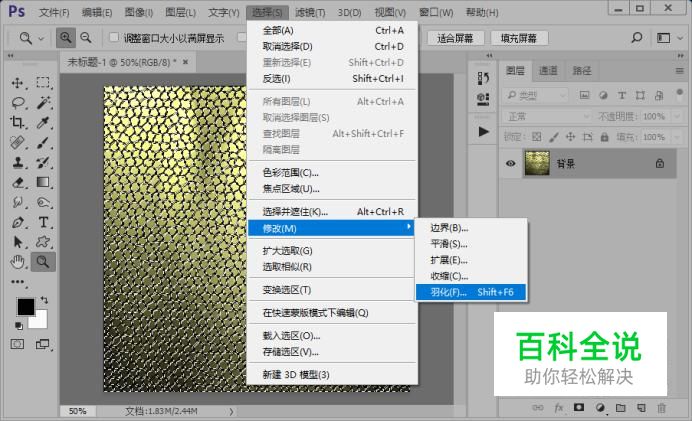The image size is (692, 421).
Task: Select the Healing Brush tool
Action: 18,143
